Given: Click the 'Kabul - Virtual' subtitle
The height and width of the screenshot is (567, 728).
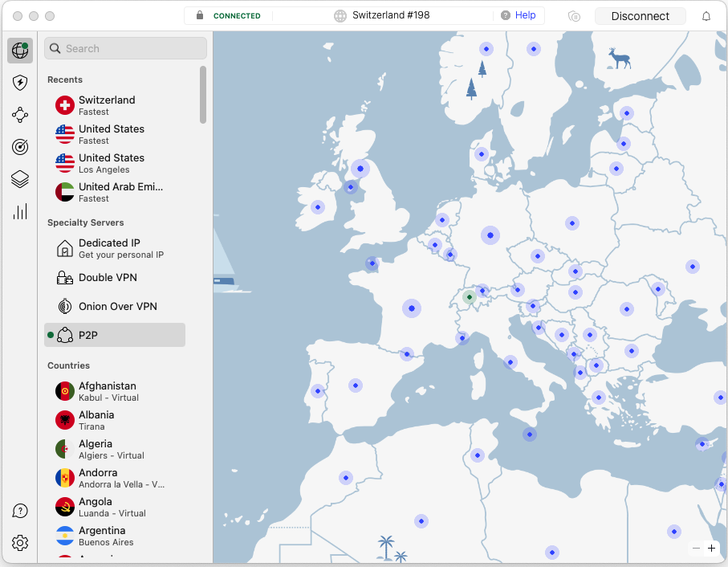Looking at the screenshot, I should (x=108, y=398).
